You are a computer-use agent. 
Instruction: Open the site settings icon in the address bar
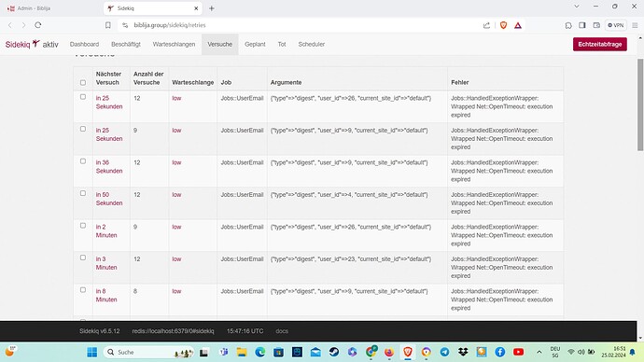pyautogui.click(x=125, y=25)
